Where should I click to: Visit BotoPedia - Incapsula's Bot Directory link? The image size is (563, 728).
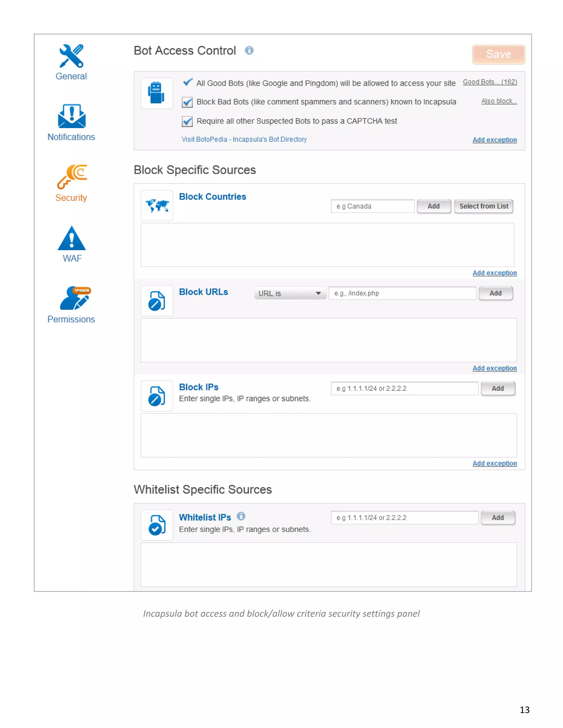coord(244,139)
